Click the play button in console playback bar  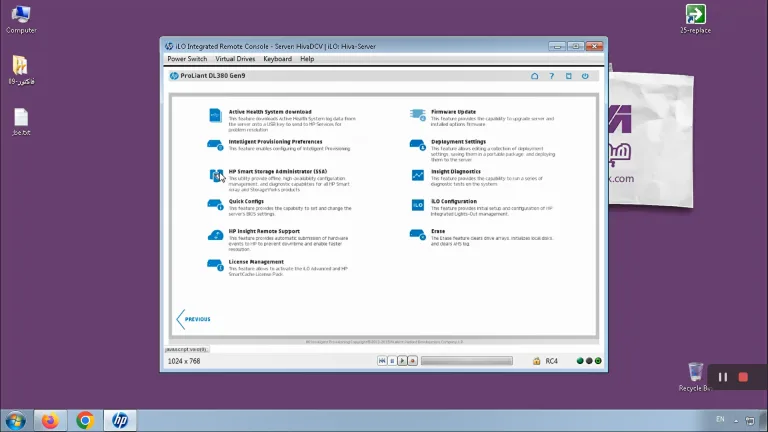click(x=402, y=361)
